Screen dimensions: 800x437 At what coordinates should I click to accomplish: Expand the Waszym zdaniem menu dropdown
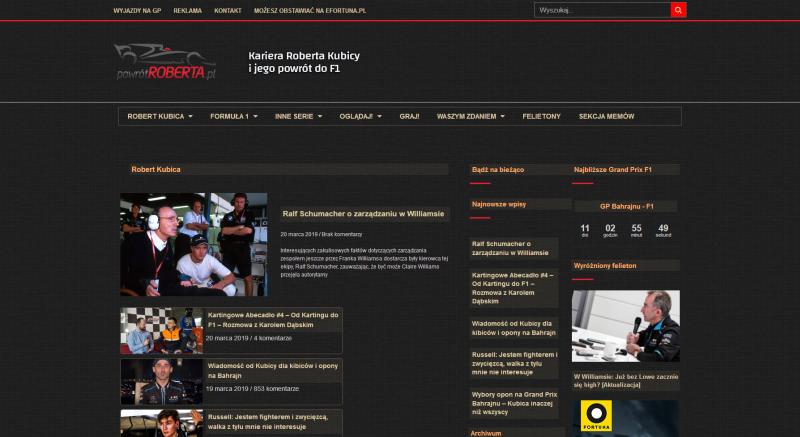click(470, 116)
